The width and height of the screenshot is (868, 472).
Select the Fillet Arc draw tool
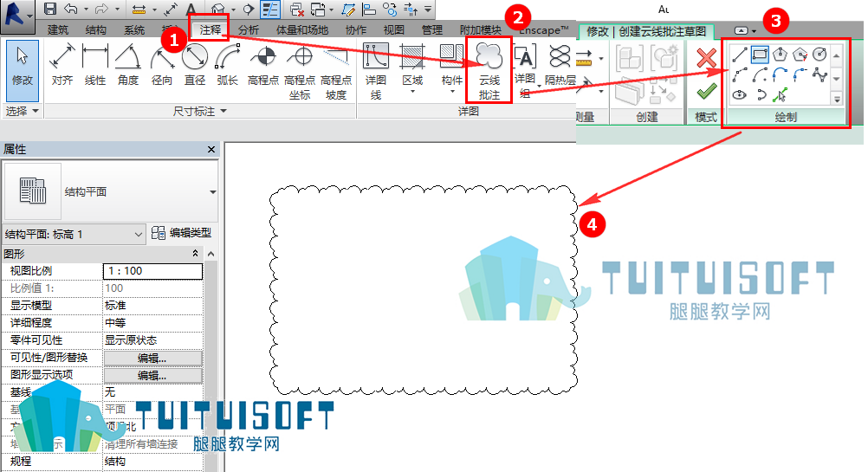pyautogui.click(x=800, y=74)
